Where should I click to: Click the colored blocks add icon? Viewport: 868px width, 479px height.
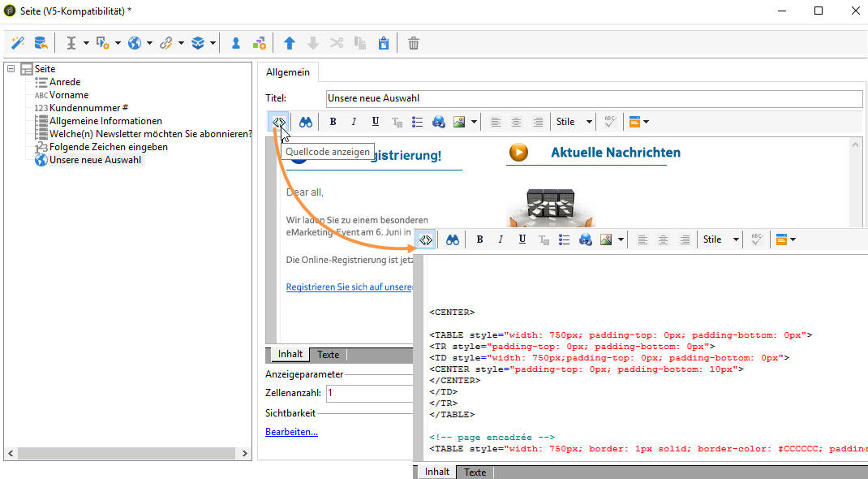(x=259, y=43)
